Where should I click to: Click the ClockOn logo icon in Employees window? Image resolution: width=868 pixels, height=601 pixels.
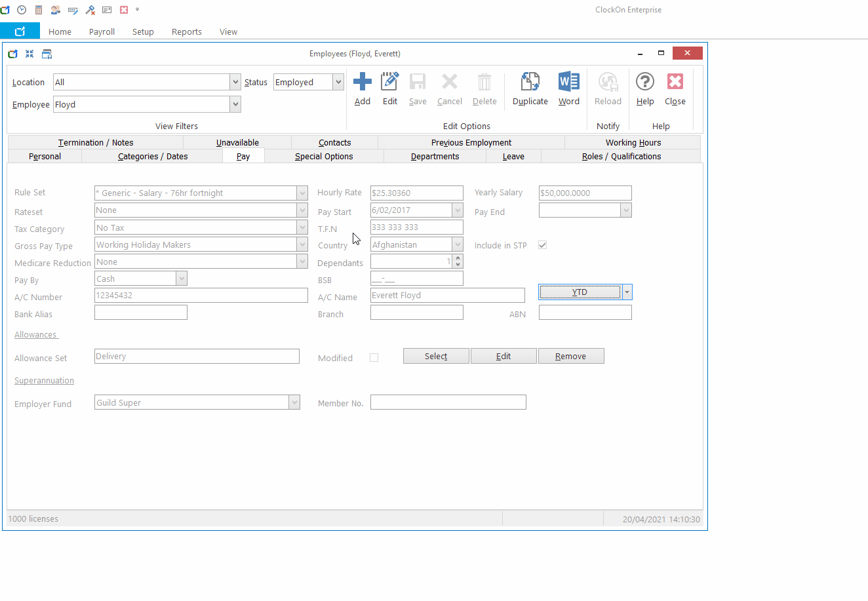pos(12,54)
